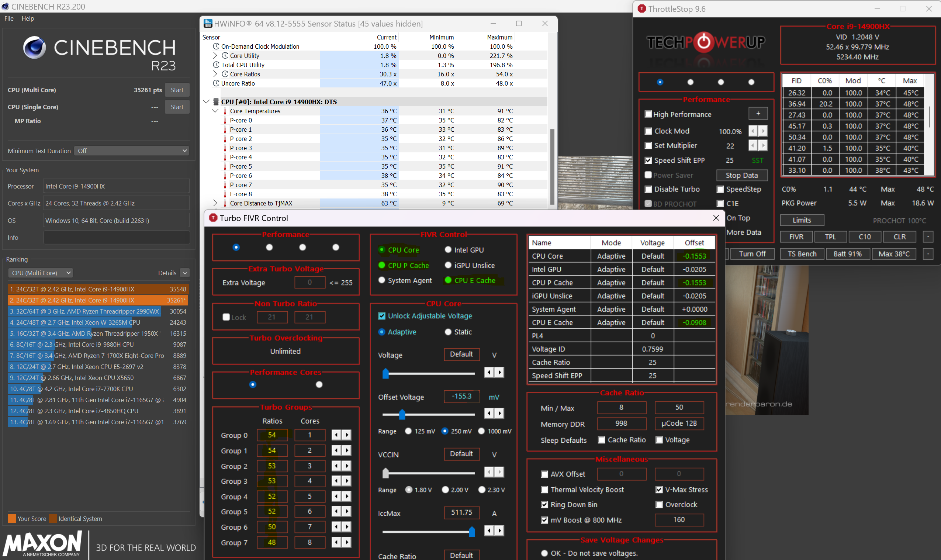Uncheck Speed Shift EPP

click(x=648, y=160)
